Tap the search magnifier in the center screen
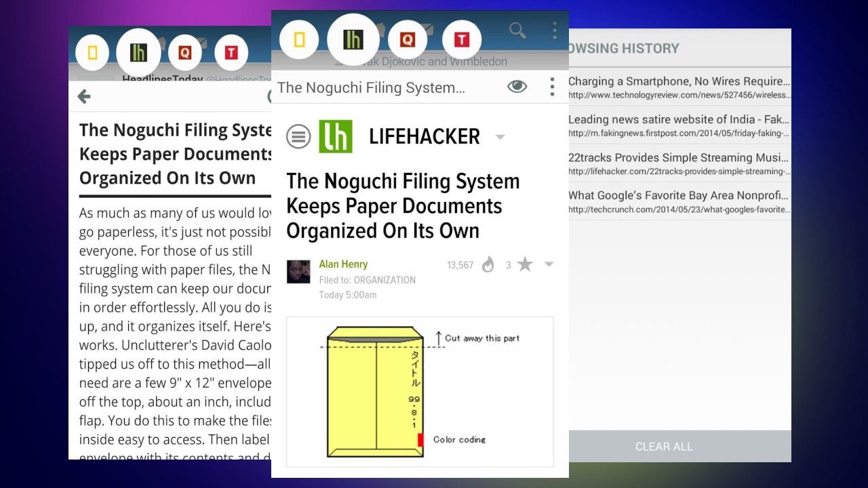 click(517, 30)
